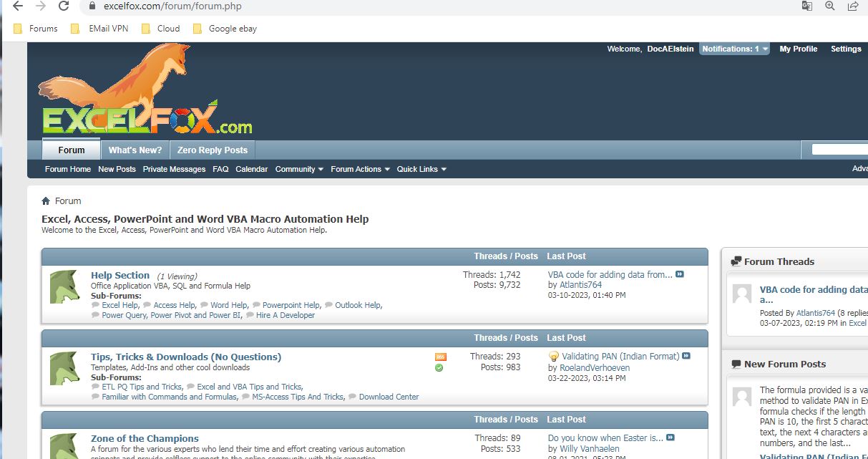Click the translate page icon
Screen dimensions: 868x459
point(807,6)
